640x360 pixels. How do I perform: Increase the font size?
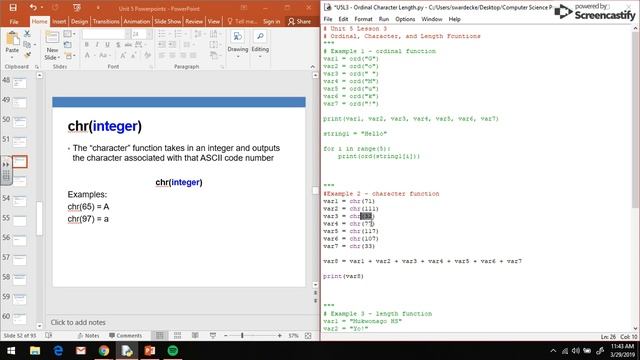(123, 55)
